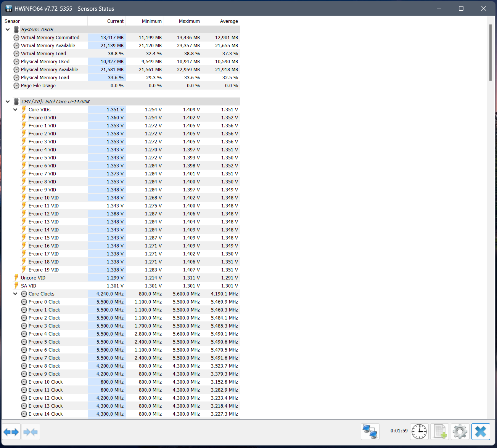Click the E-core 8 VID lightning icon

click(24, 181)
